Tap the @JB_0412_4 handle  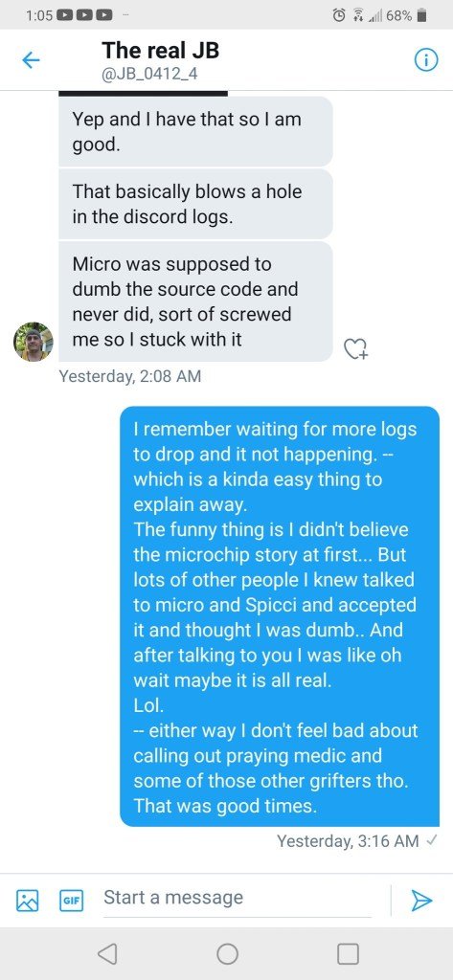coord(150,75)
